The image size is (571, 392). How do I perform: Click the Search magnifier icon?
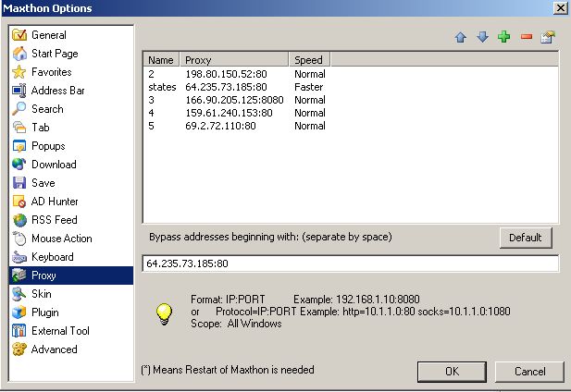pos(19,109)
